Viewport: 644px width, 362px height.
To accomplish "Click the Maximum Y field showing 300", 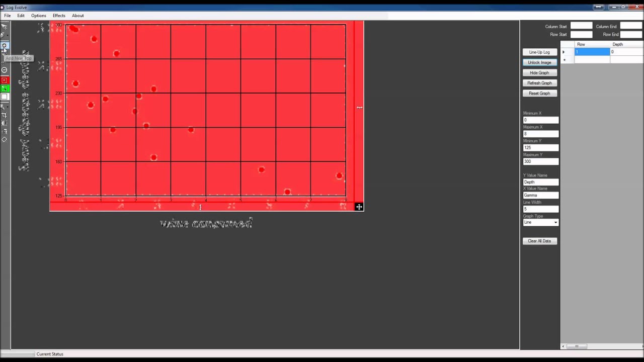I will 541,161.
